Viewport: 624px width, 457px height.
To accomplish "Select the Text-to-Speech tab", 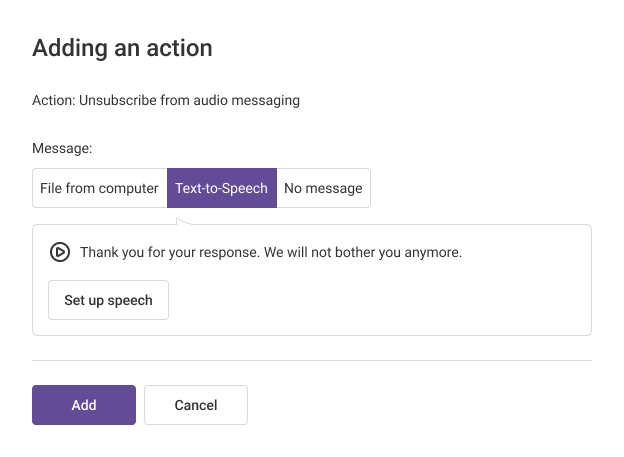I will 221,188.
